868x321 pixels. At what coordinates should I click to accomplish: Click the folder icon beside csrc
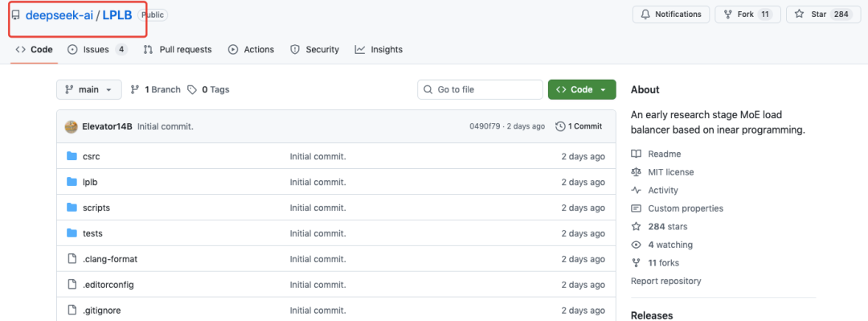(72, 156)
